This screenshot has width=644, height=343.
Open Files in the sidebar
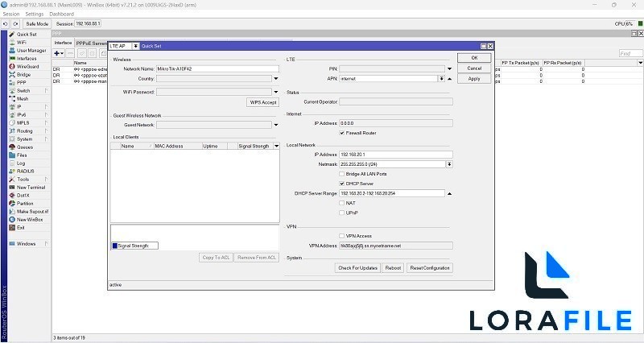[x=22, y=155]
